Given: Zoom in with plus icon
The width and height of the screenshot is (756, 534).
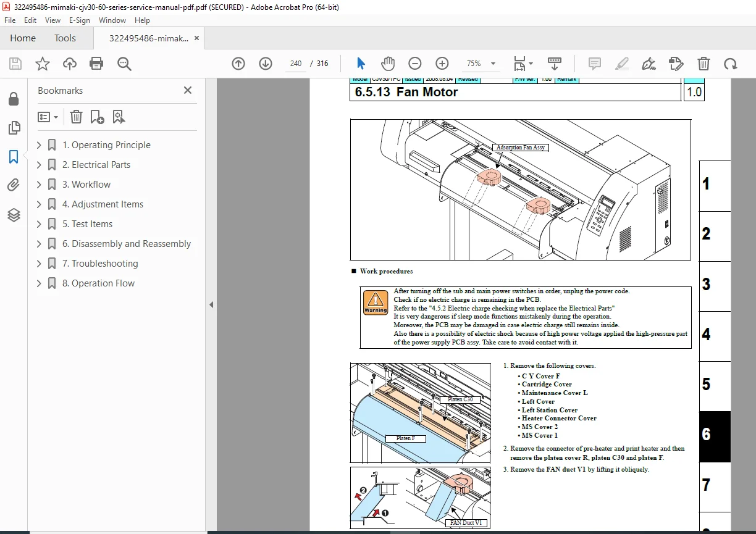Looking at the screenshot, I should 442,64.
